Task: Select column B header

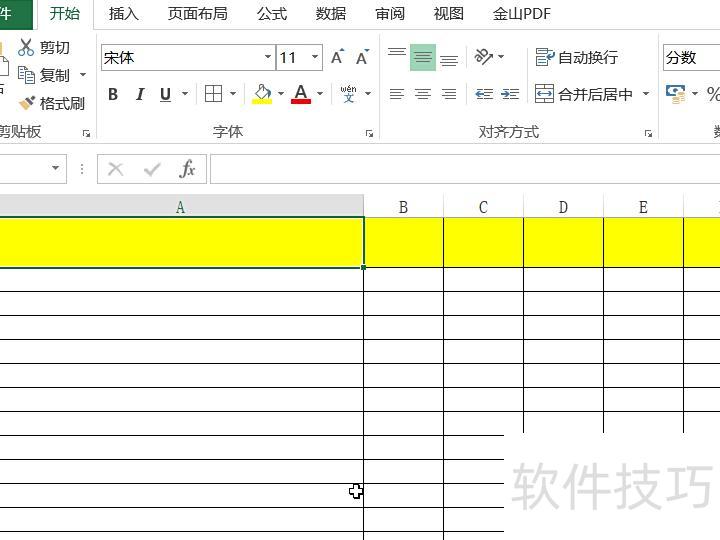Action: [403, 207]
